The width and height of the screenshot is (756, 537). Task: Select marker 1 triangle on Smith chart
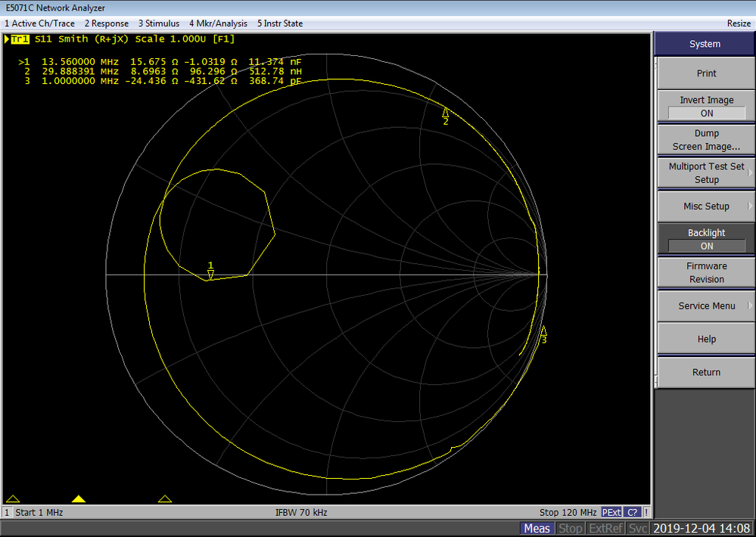[x=210, y=275]
